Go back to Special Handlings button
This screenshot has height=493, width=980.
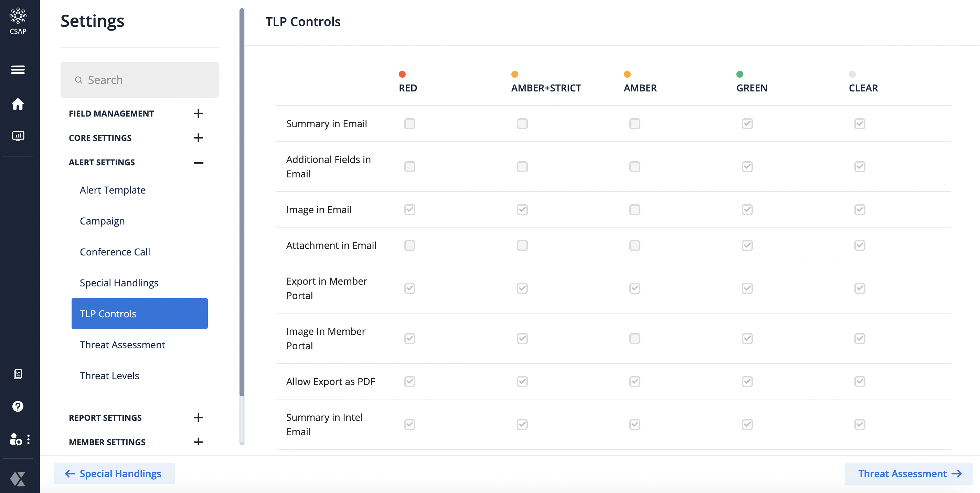click(x=114, y=473)
